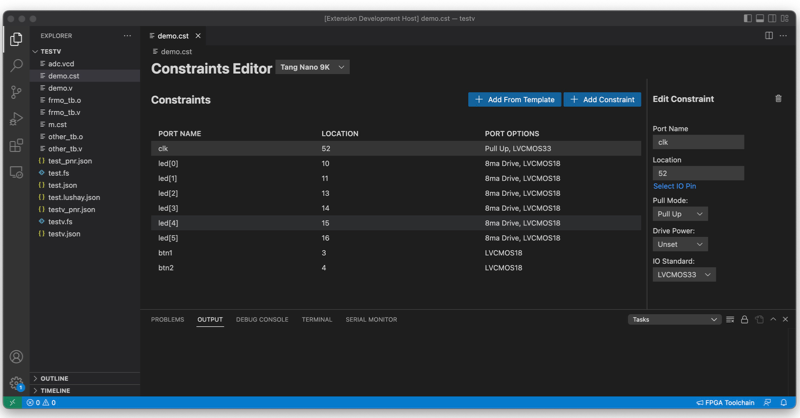This screenshot has width=800, height=418.
Task: Open editor More Actions menu
Action: [783, 35]
